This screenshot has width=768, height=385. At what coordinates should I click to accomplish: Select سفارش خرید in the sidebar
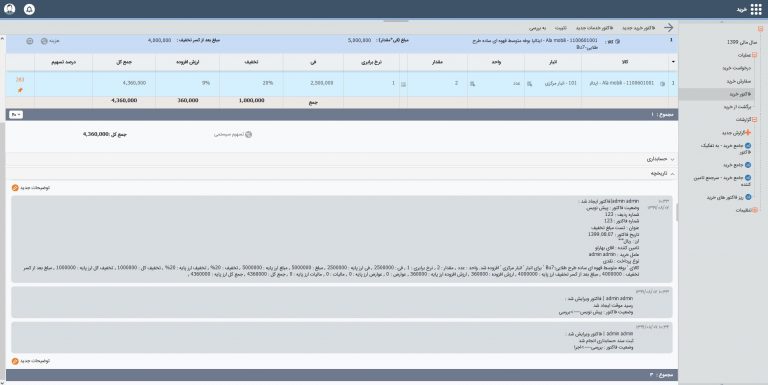click(739, 81)
